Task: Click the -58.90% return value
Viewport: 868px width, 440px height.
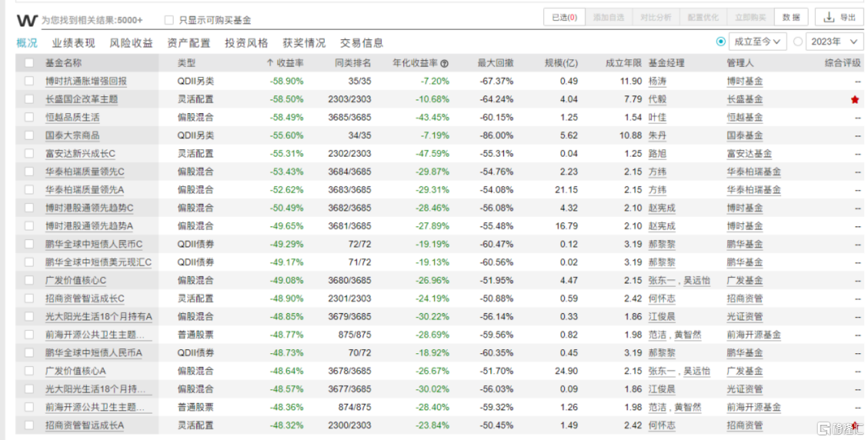Action: (x=287, y=81)
